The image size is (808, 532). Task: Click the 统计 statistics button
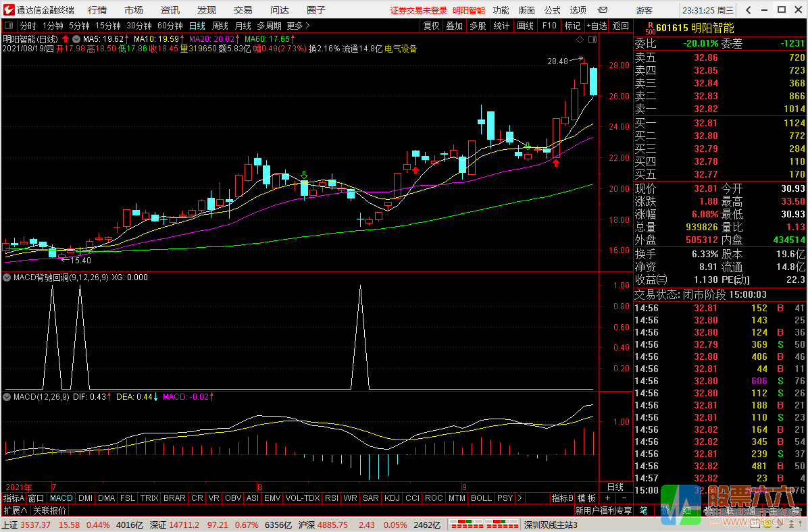(501, 25)
